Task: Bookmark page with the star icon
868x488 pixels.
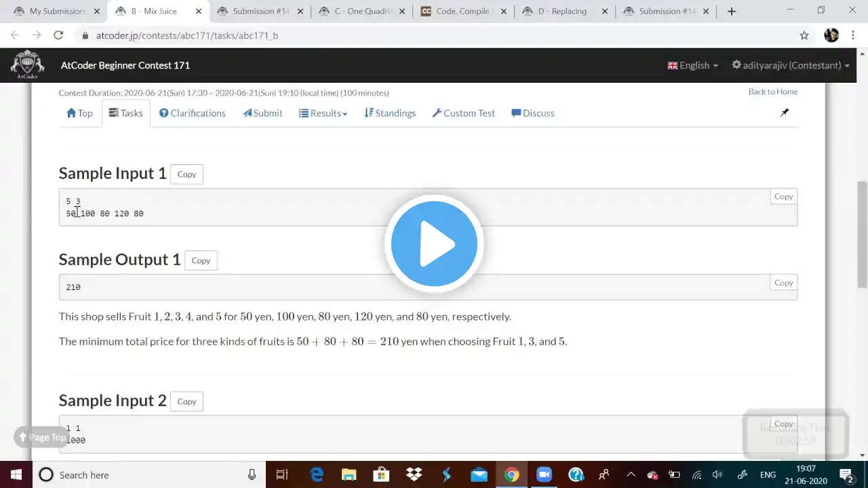Action: tap(804, 35)
